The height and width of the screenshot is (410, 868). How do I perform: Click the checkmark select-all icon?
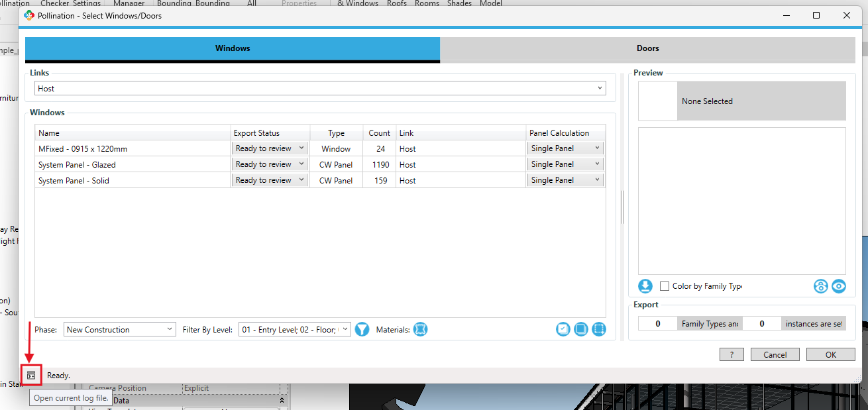pyautogui.click(x=563, y=329)
